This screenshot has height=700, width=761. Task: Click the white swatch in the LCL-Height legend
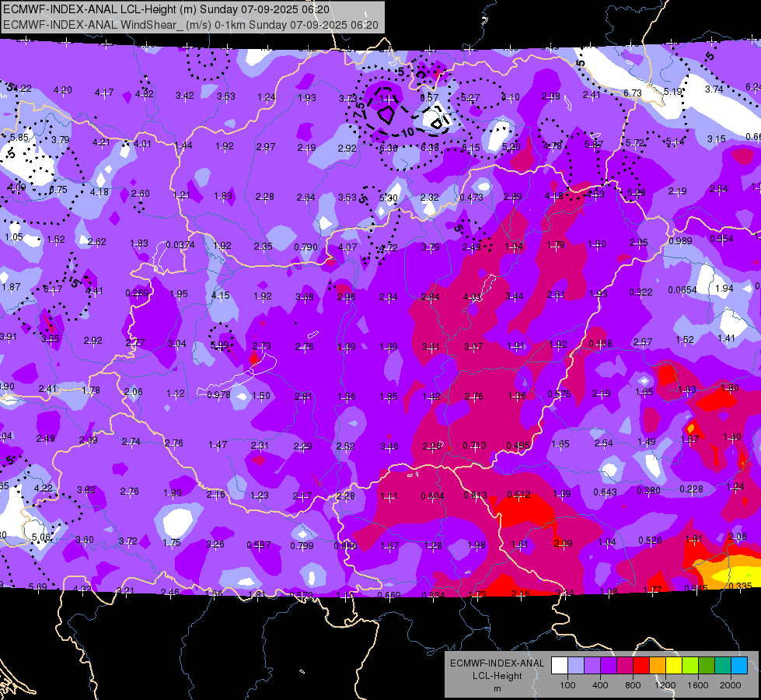pos(560,666)
